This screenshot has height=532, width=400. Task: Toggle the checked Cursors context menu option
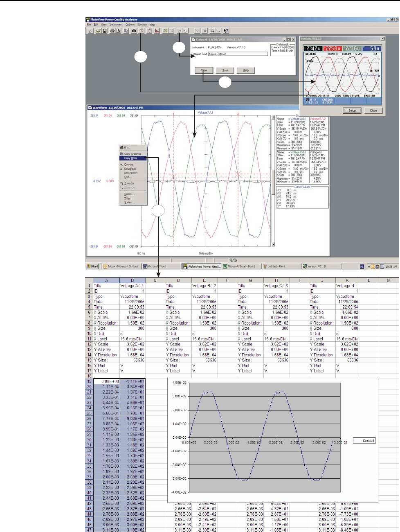(x=133, y=165)
